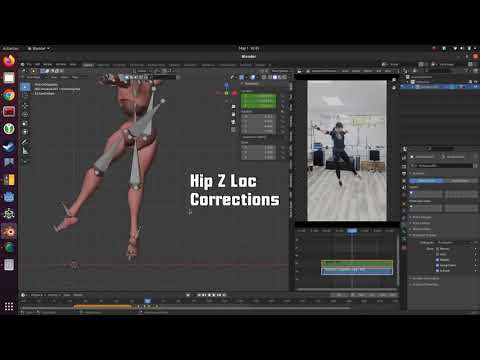Select the Measure ruler tool
The height and width of the screenshot is (360, 480).
click(25, 151)
